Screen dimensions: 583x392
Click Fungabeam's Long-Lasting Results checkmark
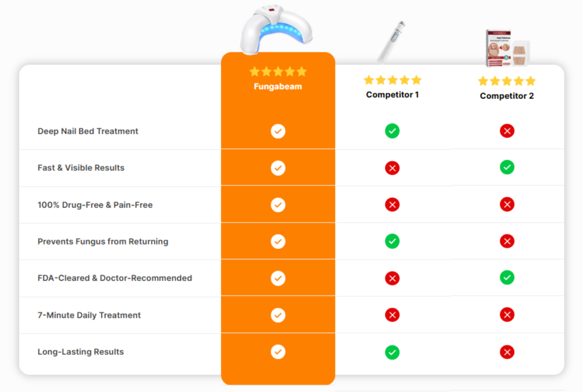click(x=278, y=352)
